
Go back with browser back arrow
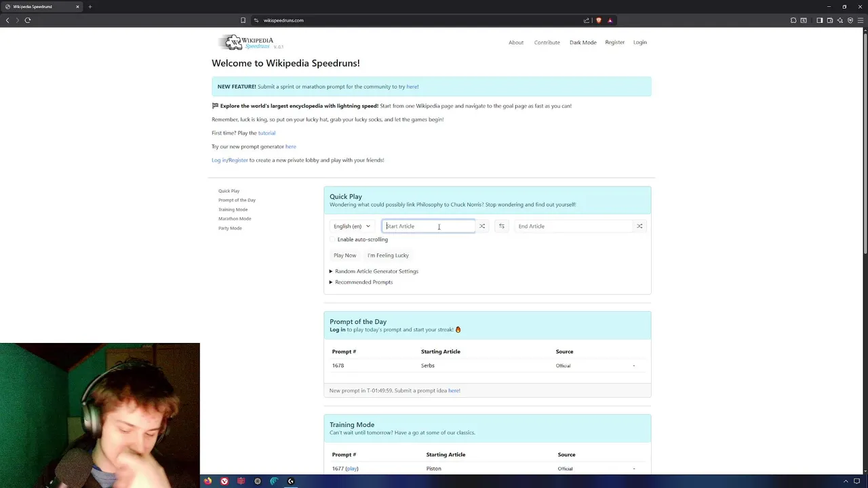click(x=7, y=20)
